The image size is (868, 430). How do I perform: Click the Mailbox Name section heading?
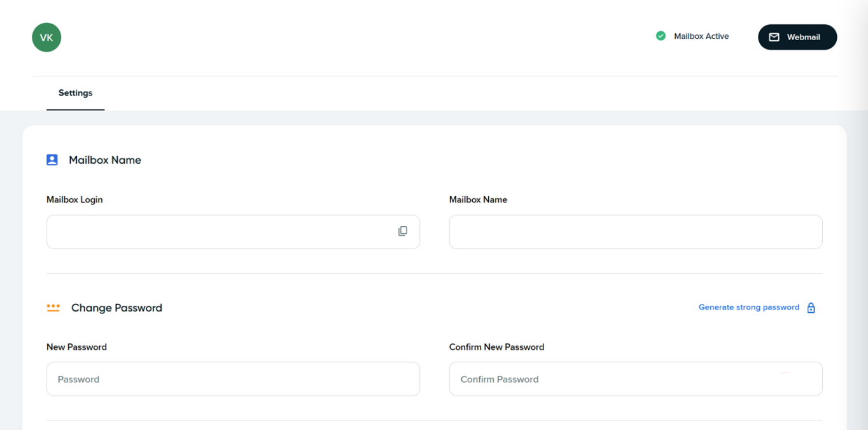[104, 160]
